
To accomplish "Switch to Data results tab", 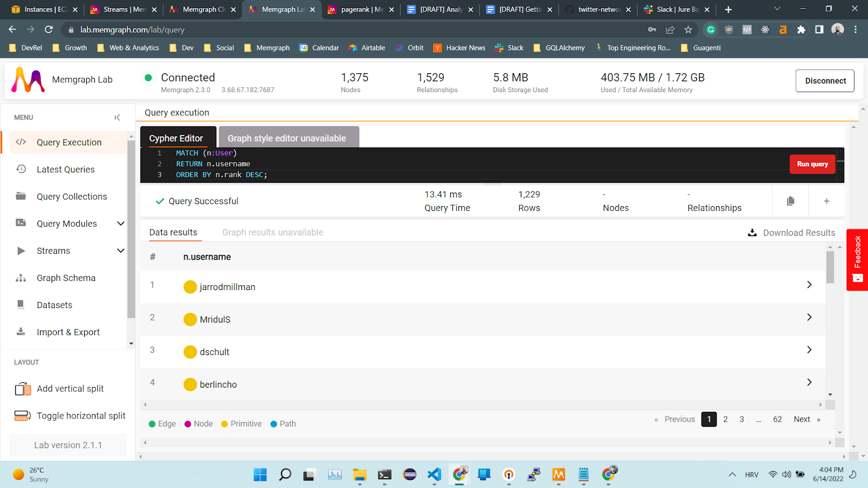I will [174, 233].
